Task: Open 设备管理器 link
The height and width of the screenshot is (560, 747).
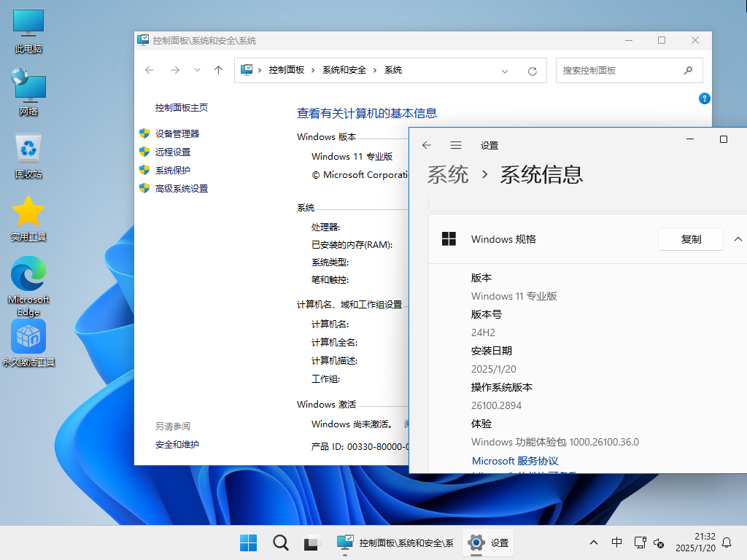Action: (177, 134)
